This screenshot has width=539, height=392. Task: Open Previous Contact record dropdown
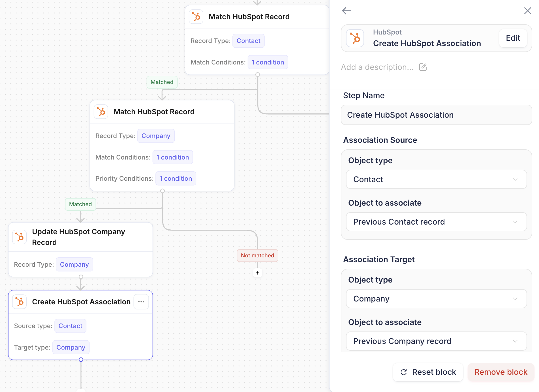[436, 222]
